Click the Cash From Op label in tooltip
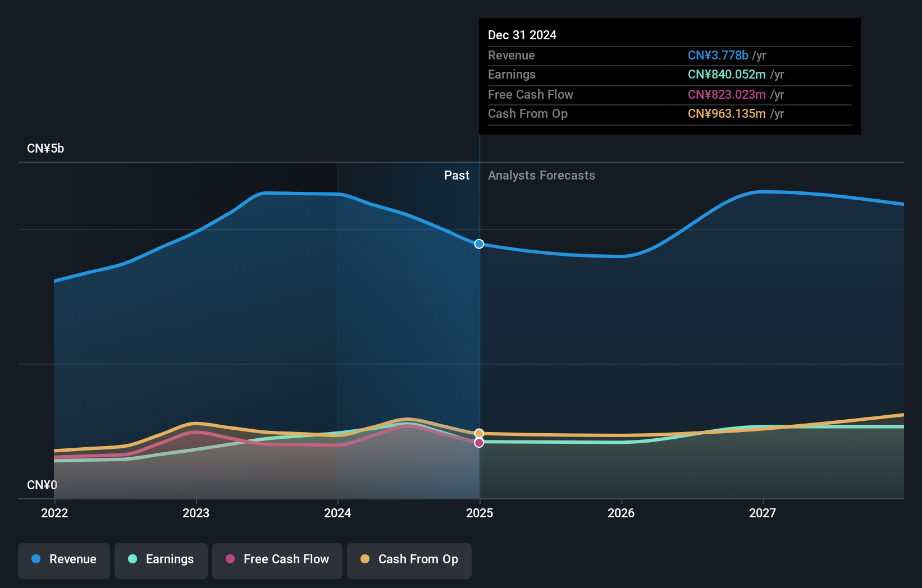The image size is (922, 588). tap(528, 114)
